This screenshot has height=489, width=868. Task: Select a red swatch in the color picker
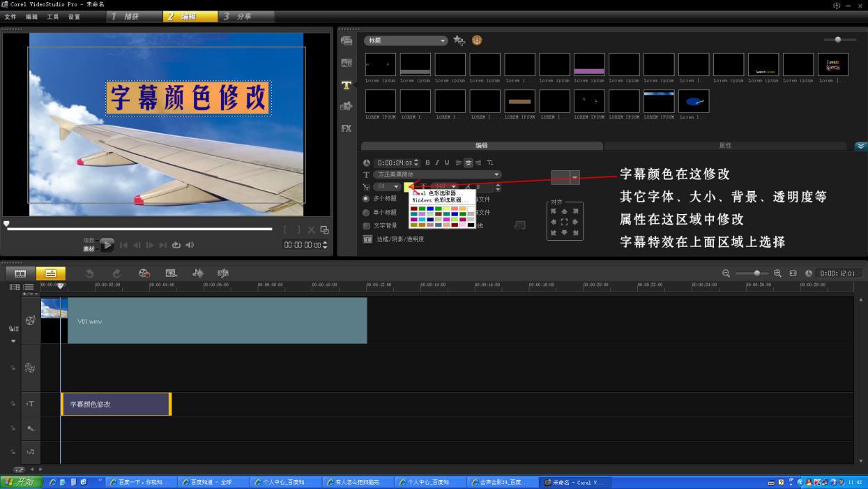click(x=415, y=209)
